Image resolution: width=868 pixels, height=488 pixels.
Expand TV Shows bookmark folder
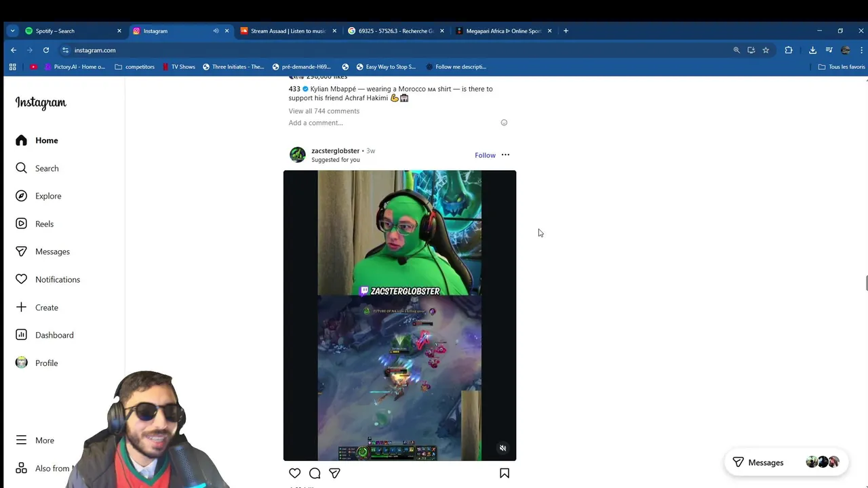click(x=178, y=66)
